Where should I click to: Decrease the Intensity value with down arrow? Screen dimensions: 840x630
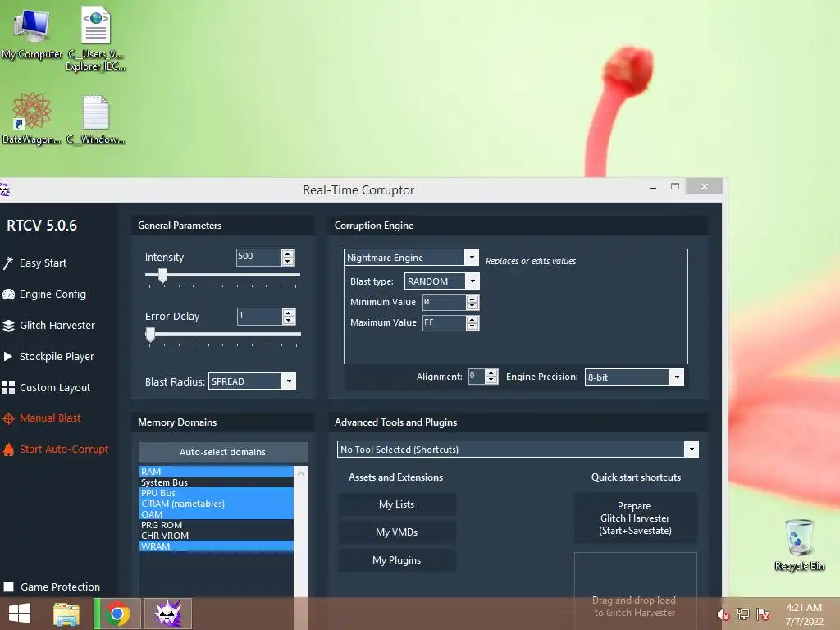click(288, 262)
